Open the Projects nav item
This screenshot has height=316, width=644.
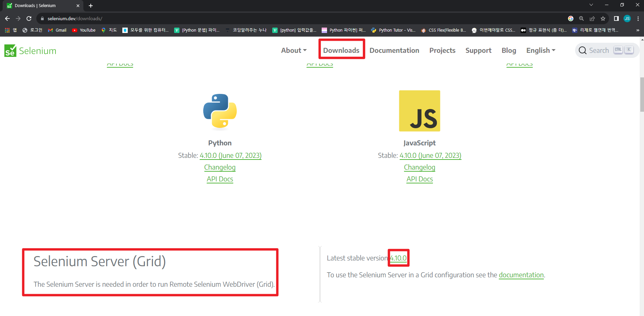pos(442,50)
